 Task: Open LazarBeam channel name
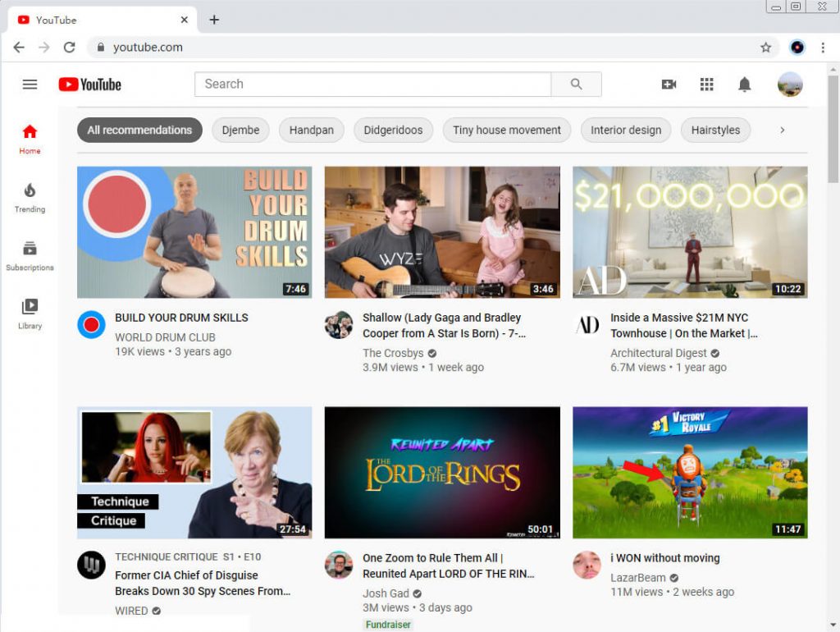pos(638,578)
